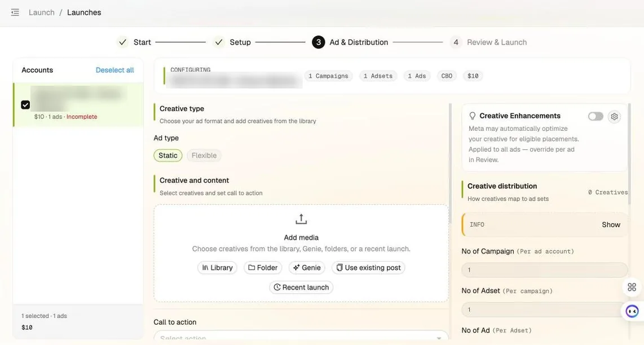Click step number 3 circle
The width and height of the screenshot is (644, 345).
[x=318, y=42]
